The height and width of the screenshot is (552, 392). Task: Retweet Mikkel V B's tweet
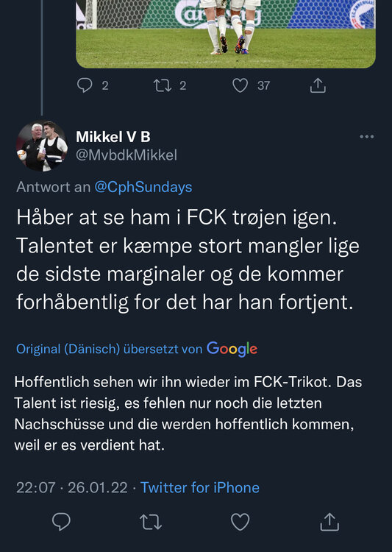pos(151,522)
